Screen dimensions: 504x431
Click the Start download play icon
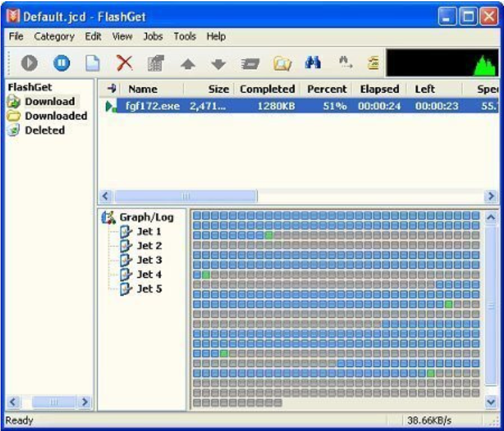point(30,63)
